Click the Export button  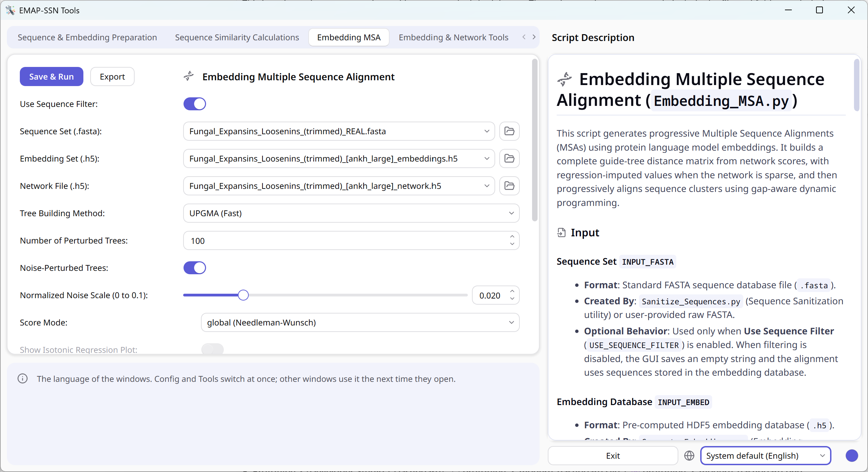pos(112,77)
